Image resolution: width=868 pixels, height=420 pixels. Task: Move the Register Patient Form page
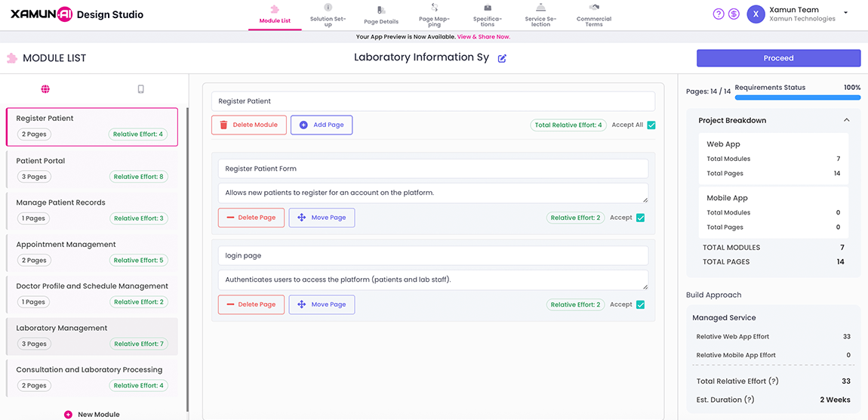click(322, 218)
